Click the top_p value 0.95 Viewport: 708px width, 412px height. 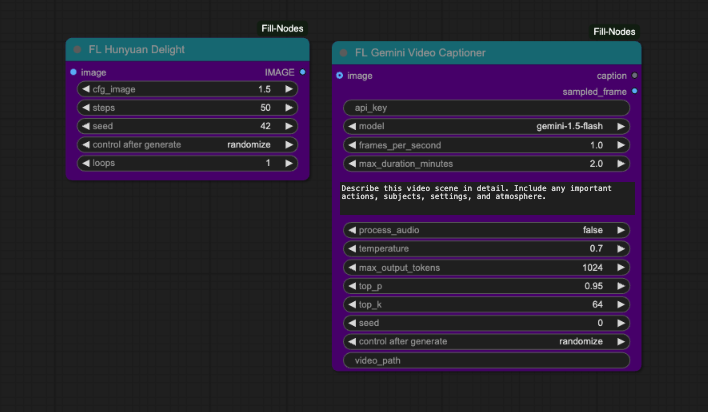[x=593, y=286]
